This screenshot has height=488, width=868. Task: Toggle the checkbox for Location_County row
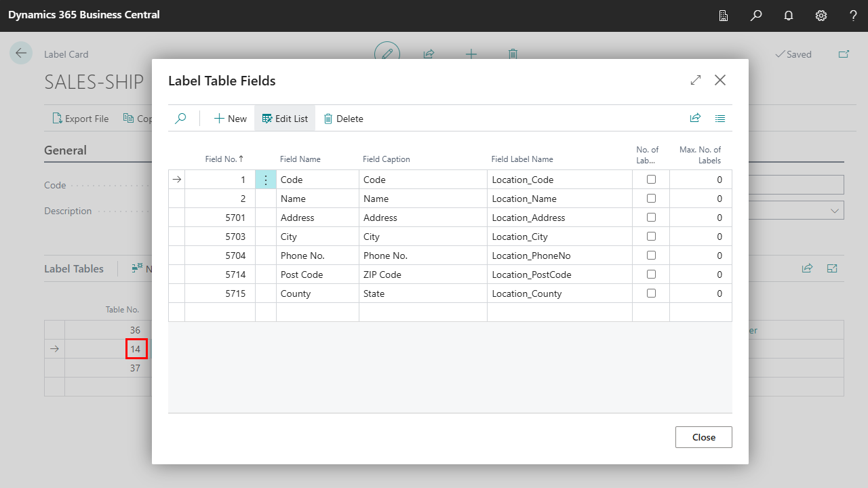(x=651, y=293)
